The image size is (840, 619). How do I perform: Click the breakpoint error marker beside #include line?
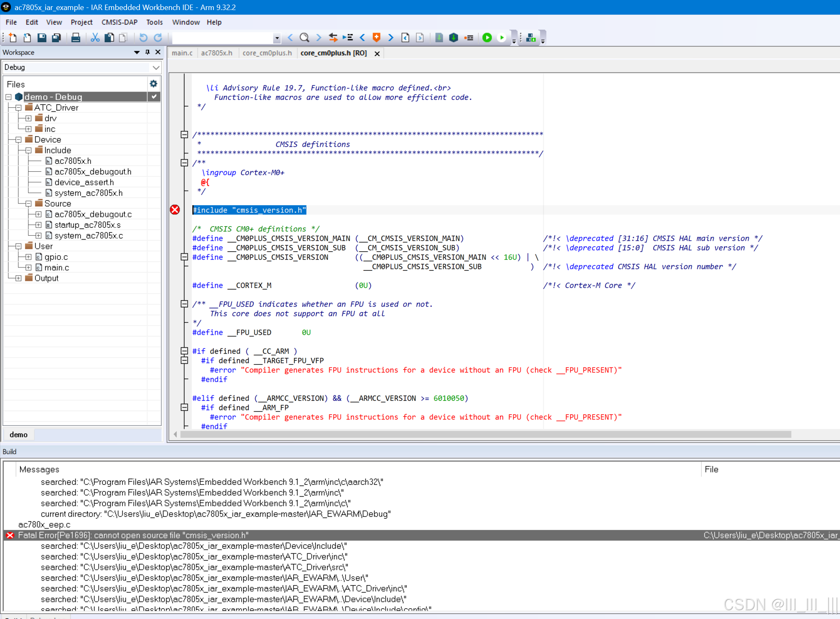coord(175,210)
